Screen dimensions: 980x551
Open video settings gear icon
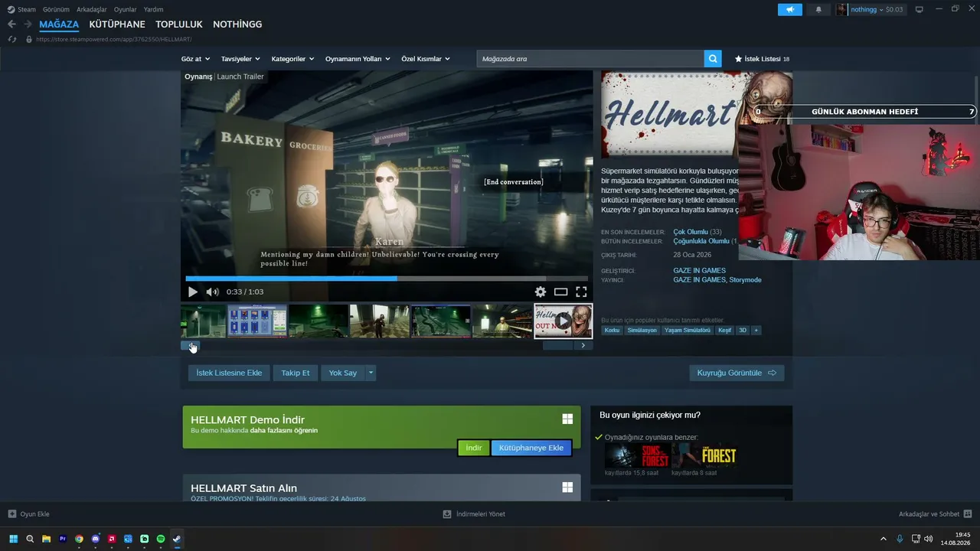[541, 292]
